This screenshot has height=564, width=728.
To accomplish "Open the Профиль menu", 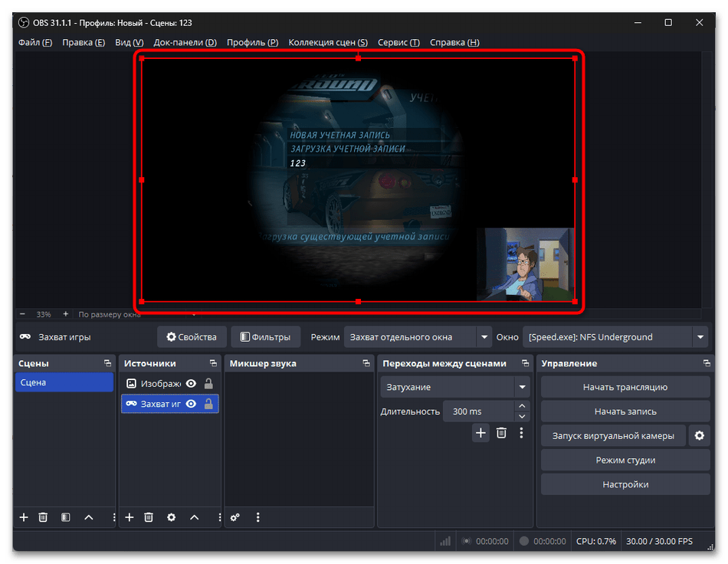I will click(x=253, y=42).
